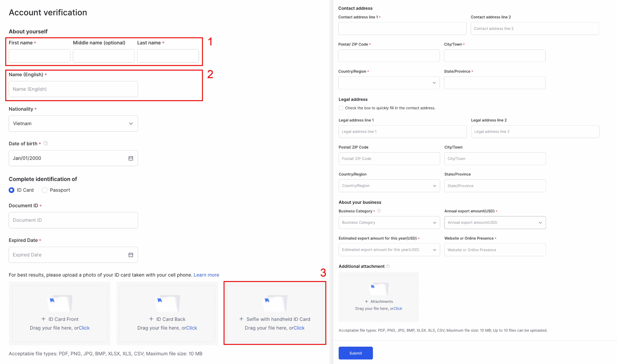Screen dimensions: 617x364
Task: Open the legal address Country/Region dropdown
Action: (389, 186)
